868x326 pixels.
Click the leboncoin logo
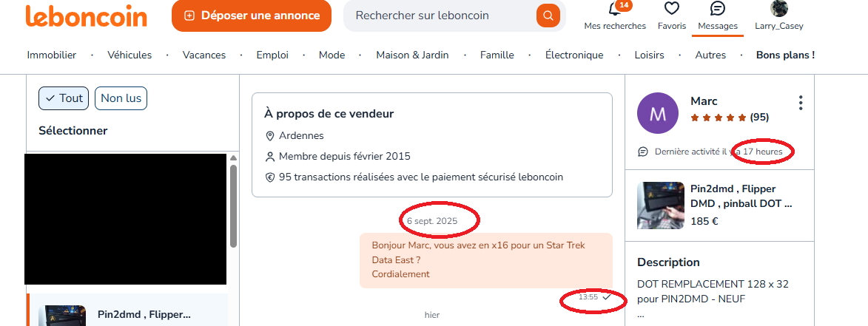pos(87,16)
